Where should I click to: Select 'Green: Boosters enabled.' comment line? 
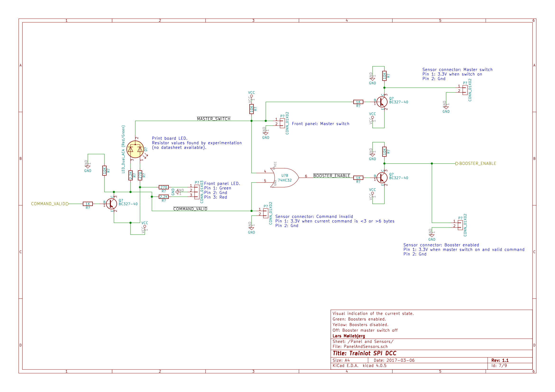359,319
